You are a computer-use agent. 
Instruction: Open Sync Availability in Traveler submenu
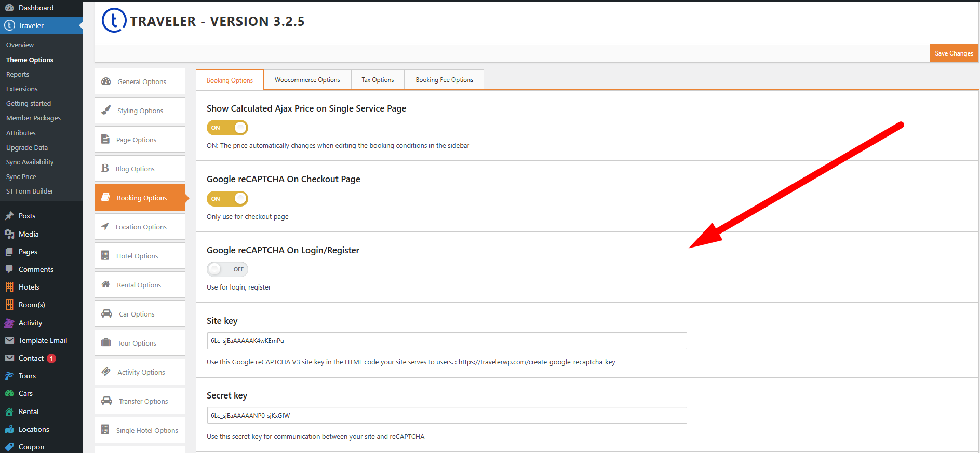(30, 162)
